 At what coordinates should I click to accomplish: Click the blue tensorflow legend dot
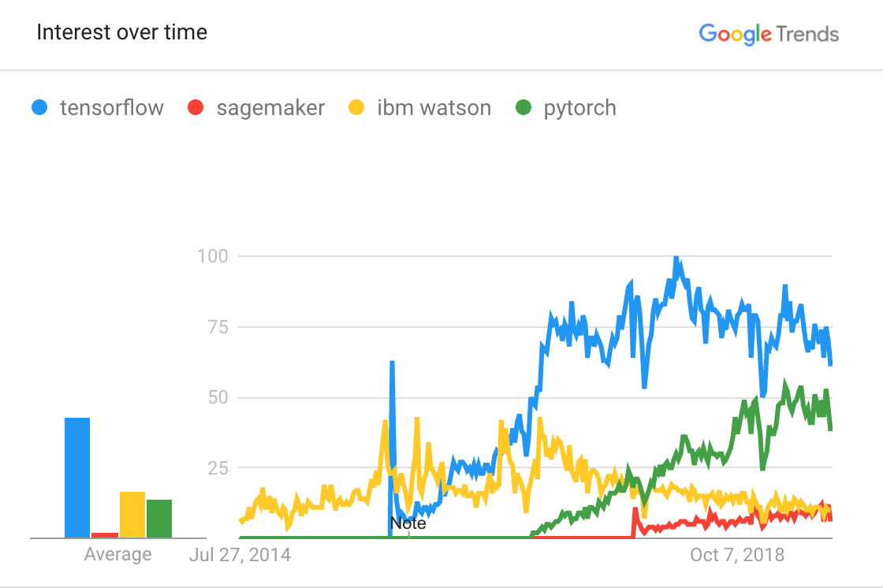pos(39,107)
